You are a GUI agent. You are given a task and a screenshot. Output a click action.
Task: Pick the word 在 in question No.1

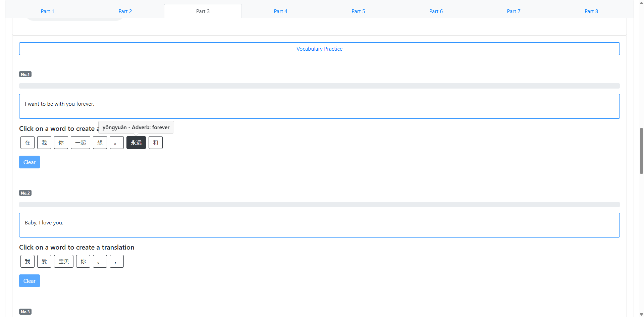[28, 143]
